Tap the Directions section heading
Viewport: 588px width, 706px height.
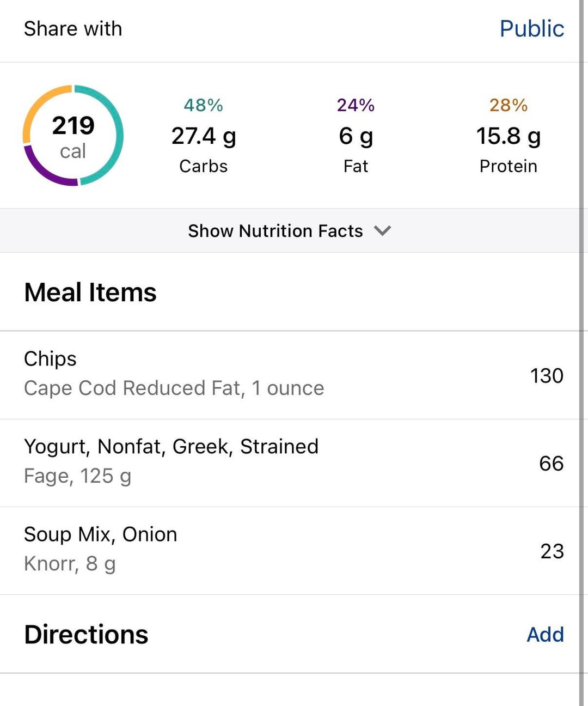click(86, 635)
